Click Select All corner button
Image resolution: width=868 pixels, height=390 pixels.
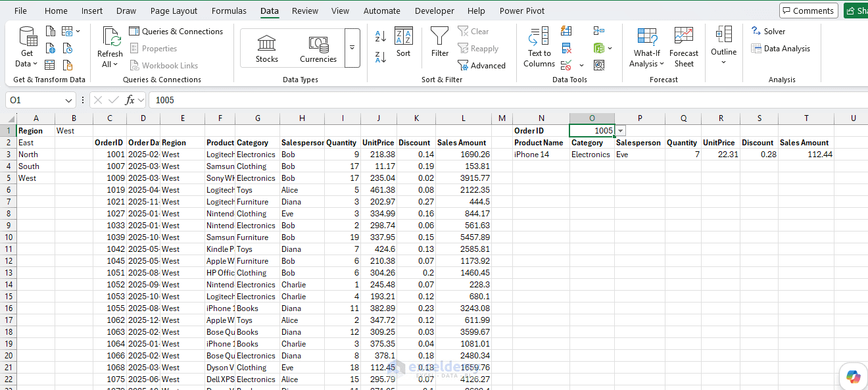(9, 118)
